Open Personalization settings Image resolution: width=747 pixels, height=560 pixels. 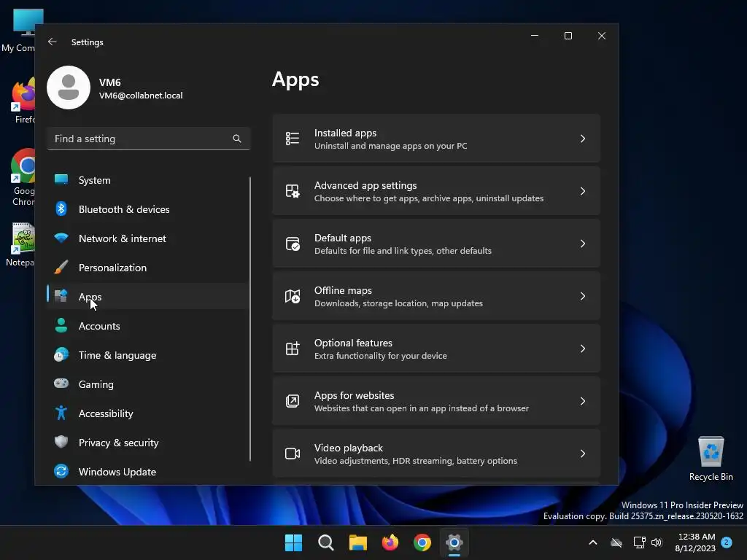point(147,268)
